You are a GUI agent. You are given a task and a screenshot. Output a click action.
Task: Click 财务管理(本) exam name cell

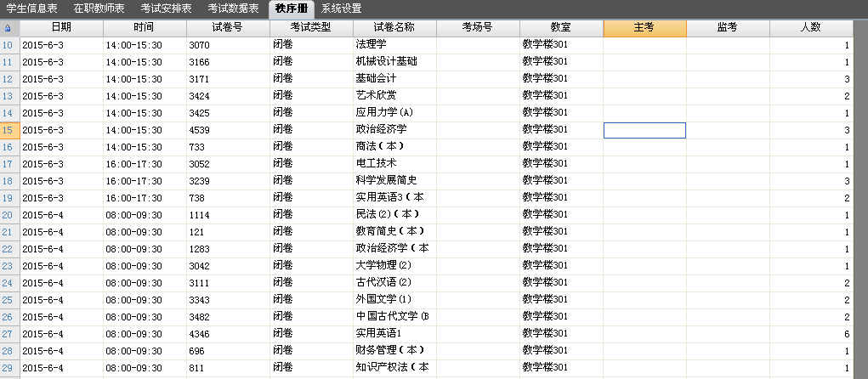tap(394, 351)
